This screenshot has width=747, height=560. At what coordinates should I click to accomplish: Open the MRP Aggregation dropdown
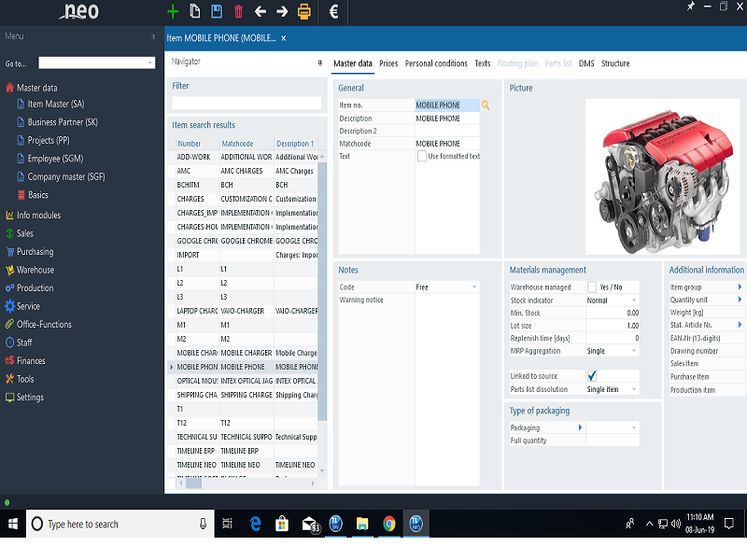(635, 351)
